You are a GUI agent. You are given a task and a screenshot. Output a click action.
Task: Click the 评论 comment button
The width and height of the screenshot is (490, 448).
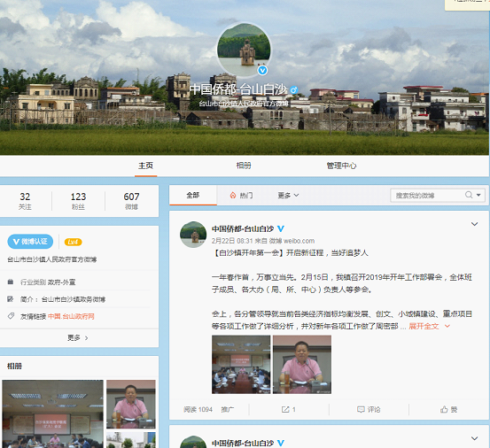click(369, 410)
